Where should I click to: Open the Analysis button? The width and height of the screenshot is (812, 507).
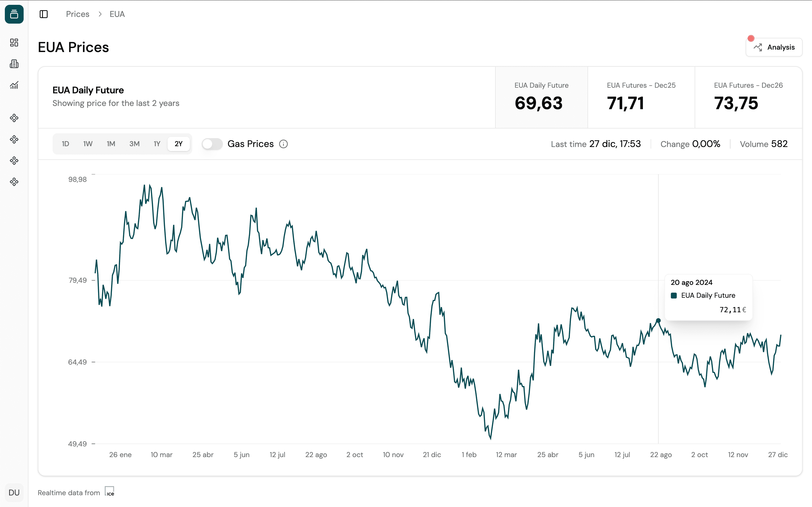pos(774,47)
